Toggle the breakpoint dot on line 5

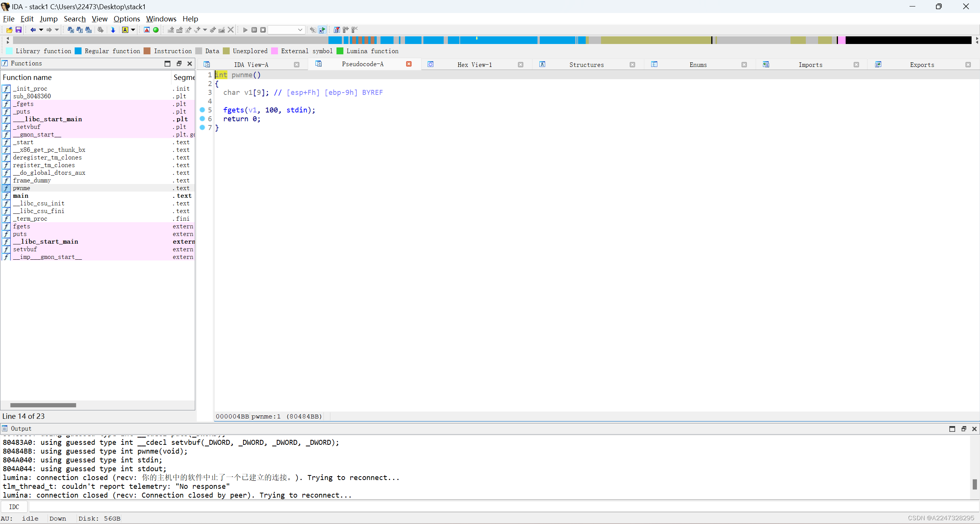[203, 110]
